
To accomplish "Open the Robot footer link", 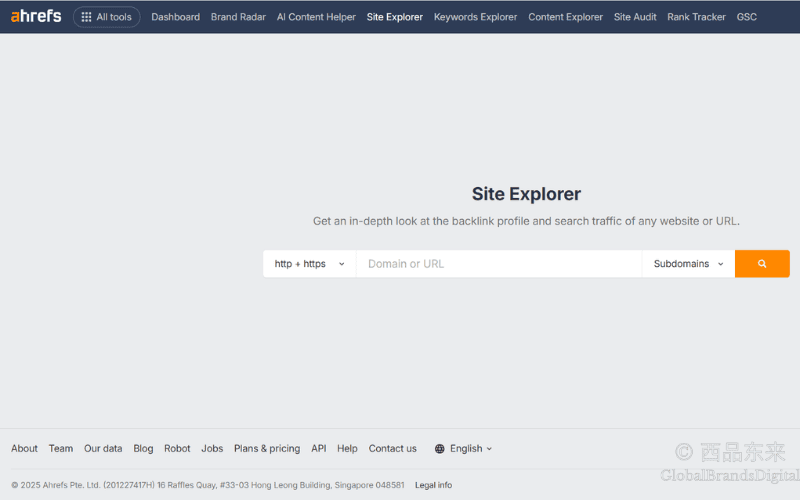I will (177, 448).
